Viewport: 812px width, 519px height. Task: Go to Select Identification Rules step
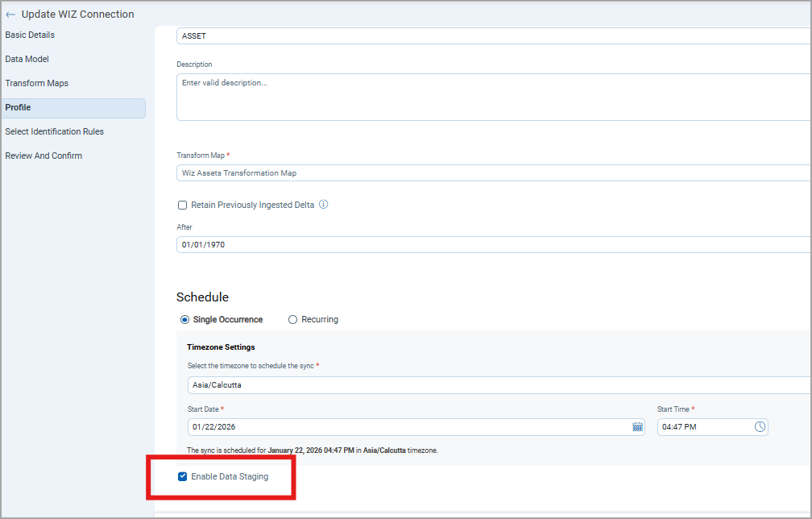pyautogui.click(x=55, y=131)
